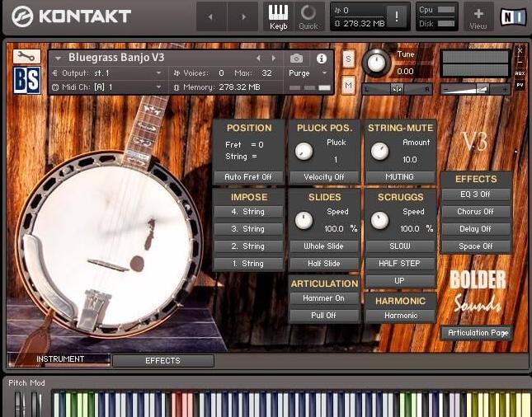Click the exclamation panic button
The image size is (532, 417).
(x=397, y=16)
